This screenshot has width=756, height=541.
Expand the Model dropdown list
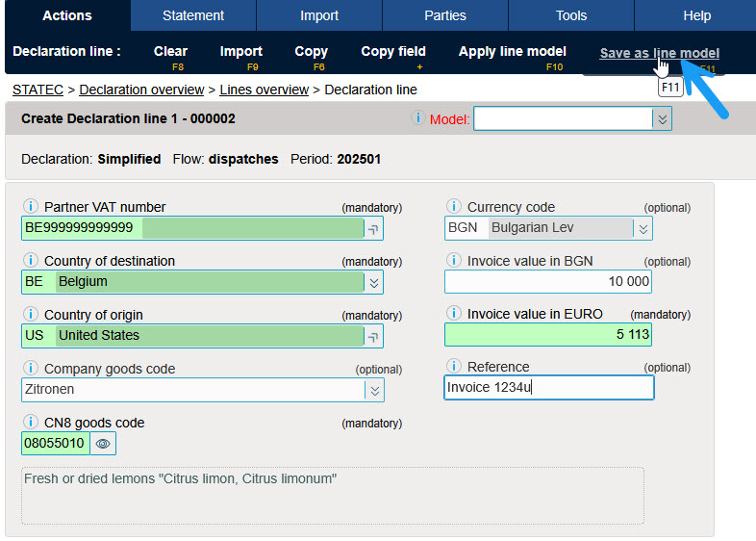pos(662,119)
